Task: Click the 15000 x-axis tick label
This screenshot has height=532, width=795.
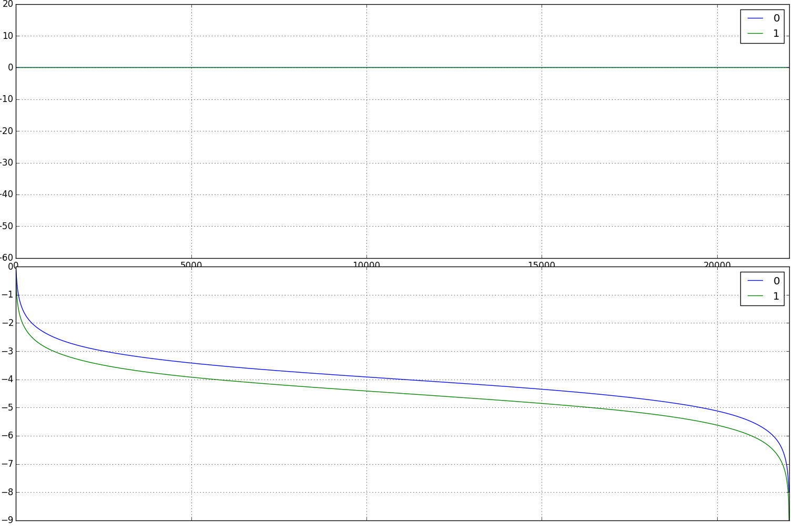Action: [x=541, y=264]
